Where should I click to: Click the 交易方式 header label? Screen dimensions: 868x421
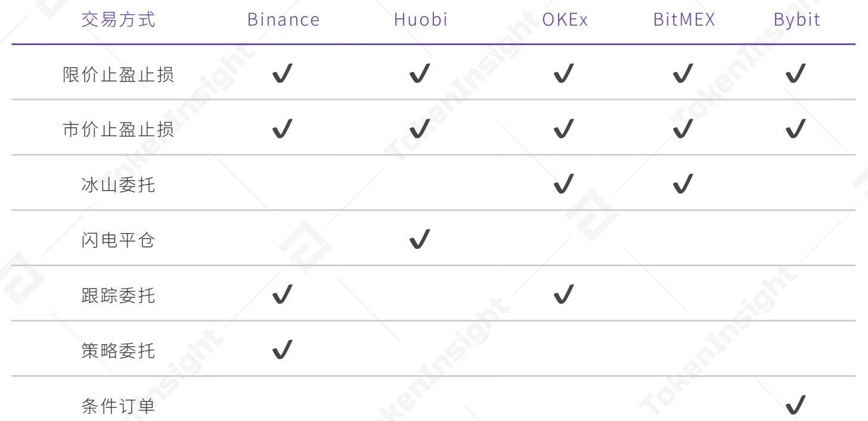[x=118, y=20]
